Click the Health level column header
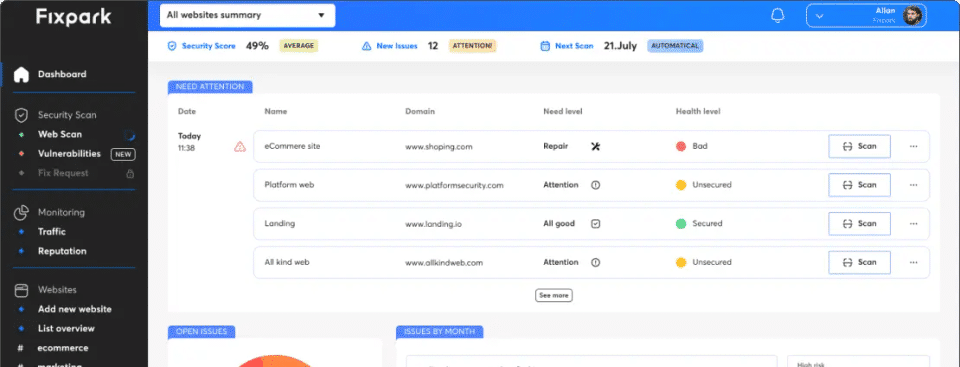The image size is (960, 367). click(x=698, y=112)
